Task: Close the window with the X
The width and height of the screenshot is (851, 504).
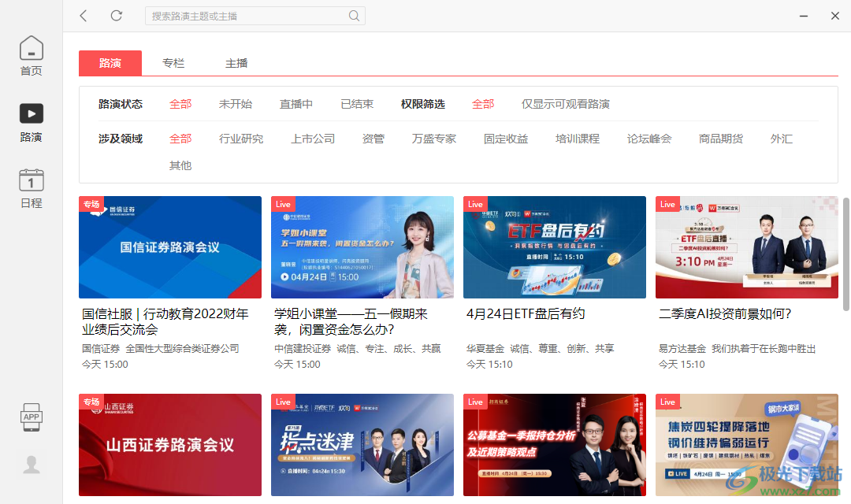Action: point(835,16)
